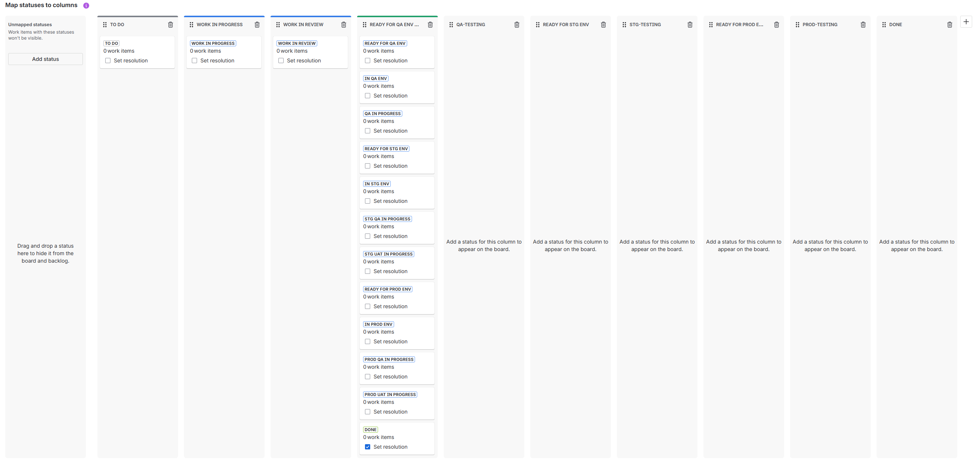The height and width of the screenshot is (464, 980).
Task: Enable Set resolution for WORK IN PROGRESS status
Action: point(194,61)
